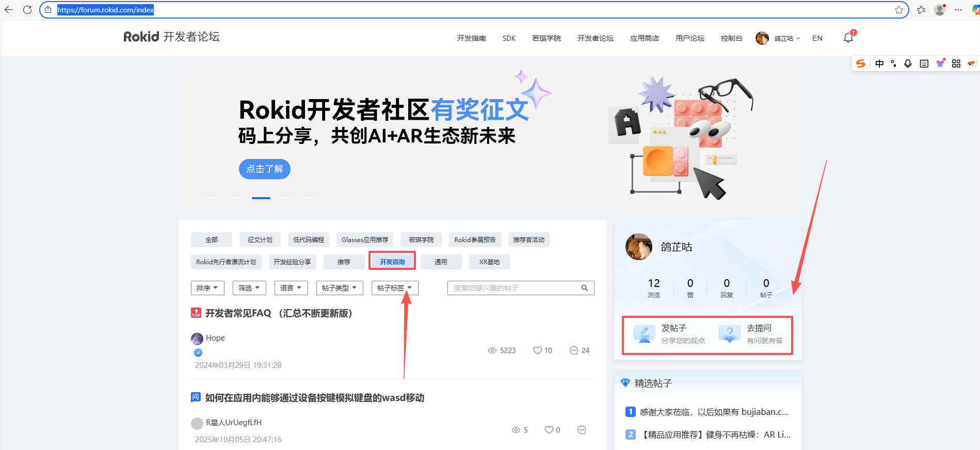
Task: Click the blue verified badge under Hope
Action: click(x=198, y=352)
